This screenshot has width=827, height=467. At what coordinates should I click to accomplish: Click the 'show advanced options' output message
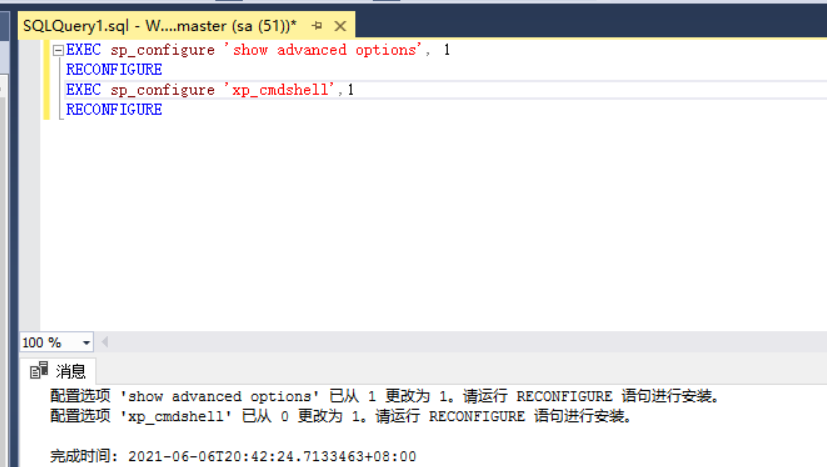click(x=384, y=396)
